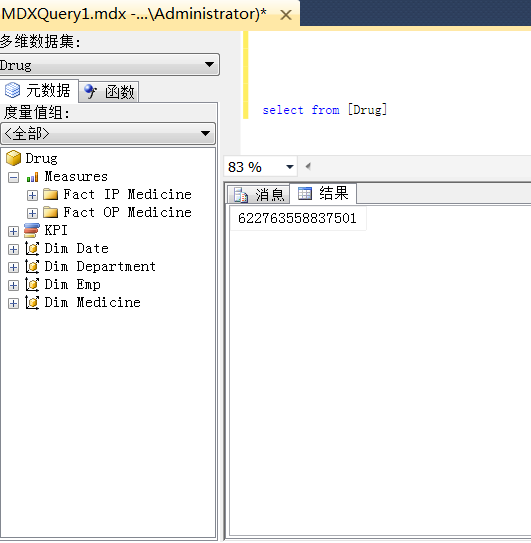531x543 pixels.
Task: Expand the Fact OP Medicine folder
Action: point(32,213)
